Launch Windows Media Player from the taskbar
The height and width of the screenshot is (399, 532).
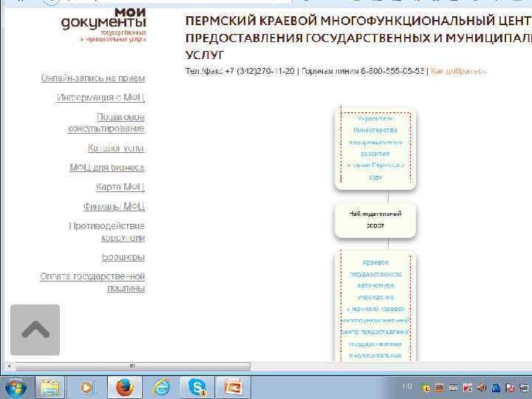pos(86,387)
